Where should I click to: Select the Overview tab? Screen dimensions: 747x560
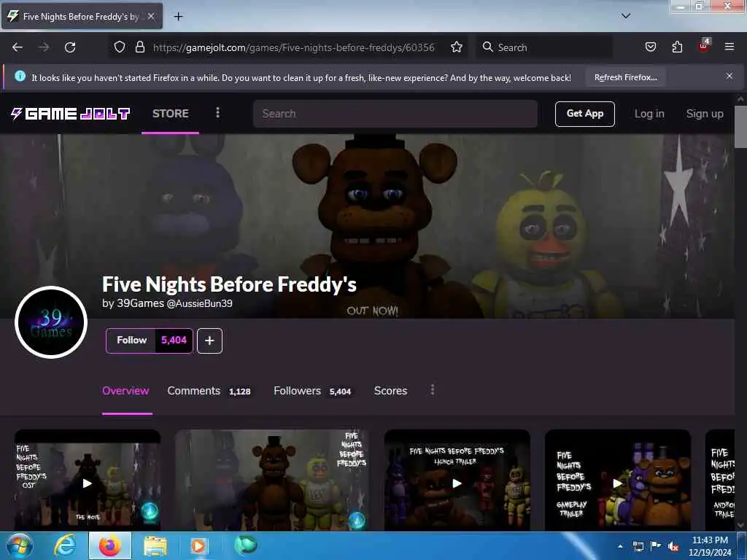tap(125, 391)
